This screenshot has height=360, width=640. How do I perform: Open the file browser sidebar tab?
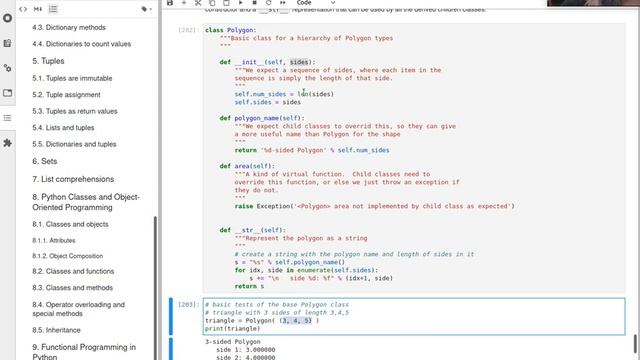tap(7, 93)
